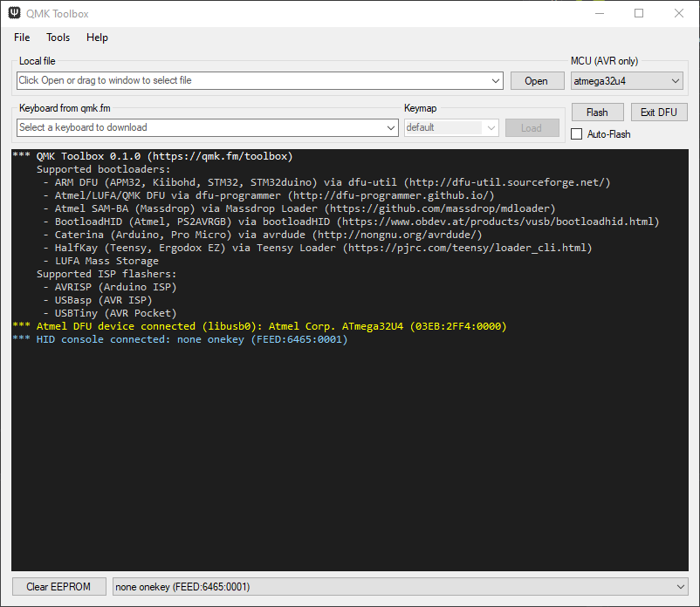Close the QMK Toolbox window
Image resolution: width=700 pixels, height=607 pixels.
[678, 13]
